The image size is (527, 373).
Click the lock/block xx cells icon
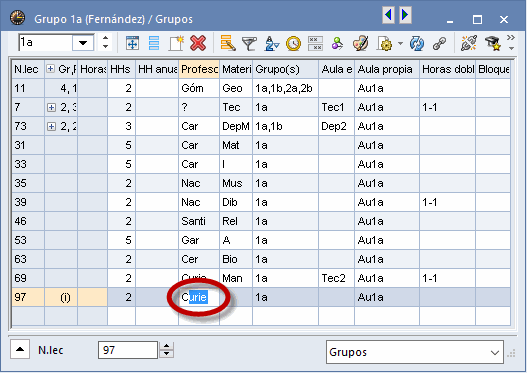click(315, 43)
